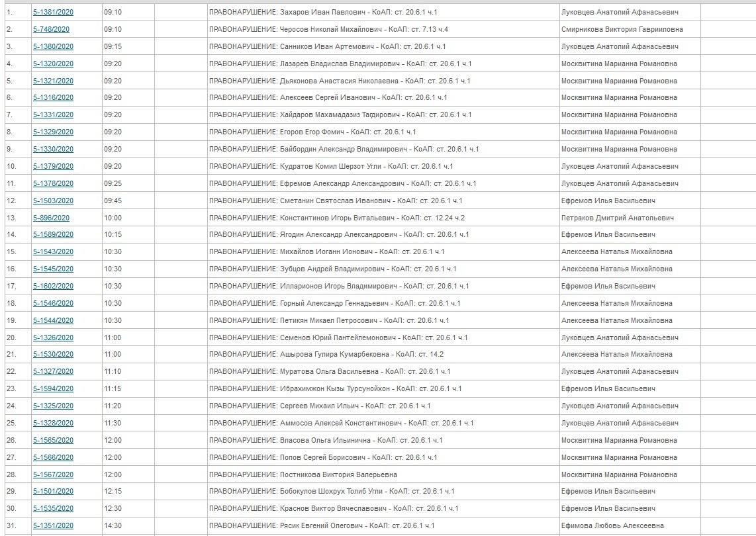This screenshot has height=536, width=756.
Task: Open case 5-1351/2020 link
Action: click(x=53, y=525)
